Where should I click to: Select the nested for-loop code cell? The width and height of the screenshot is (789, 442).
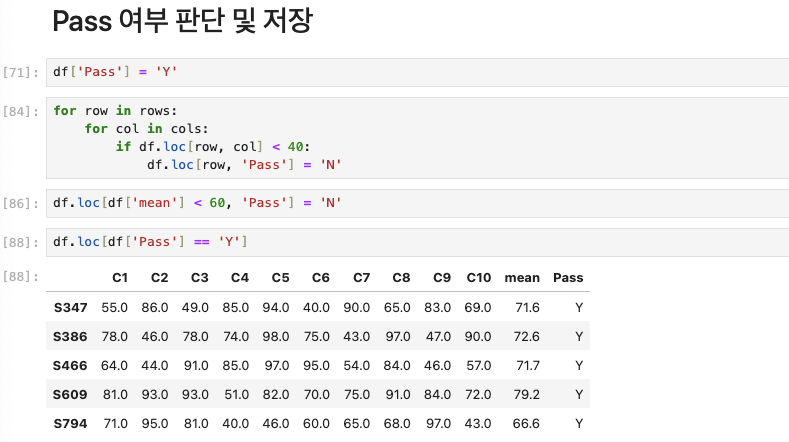click(418, 138)
